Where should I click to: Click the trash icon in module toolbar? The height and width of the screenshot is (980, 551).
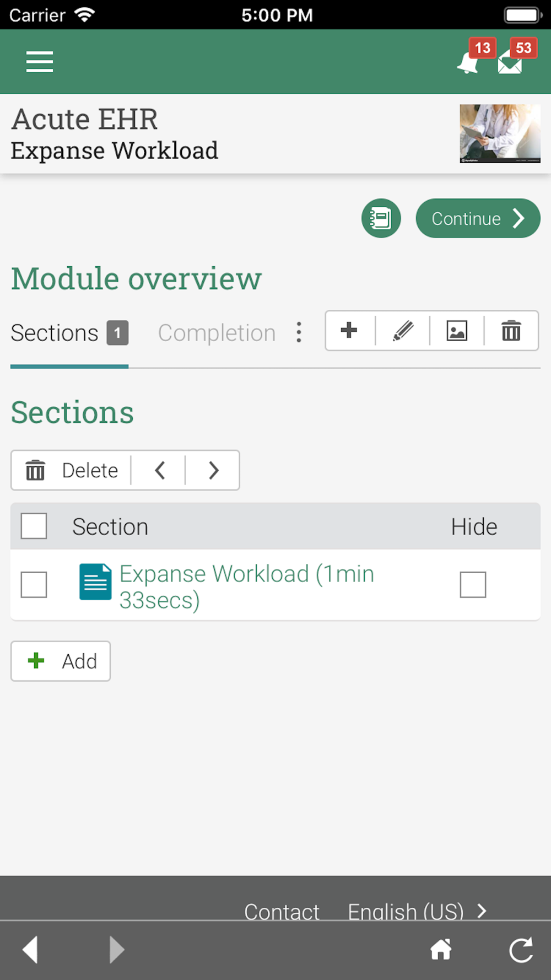511,331
